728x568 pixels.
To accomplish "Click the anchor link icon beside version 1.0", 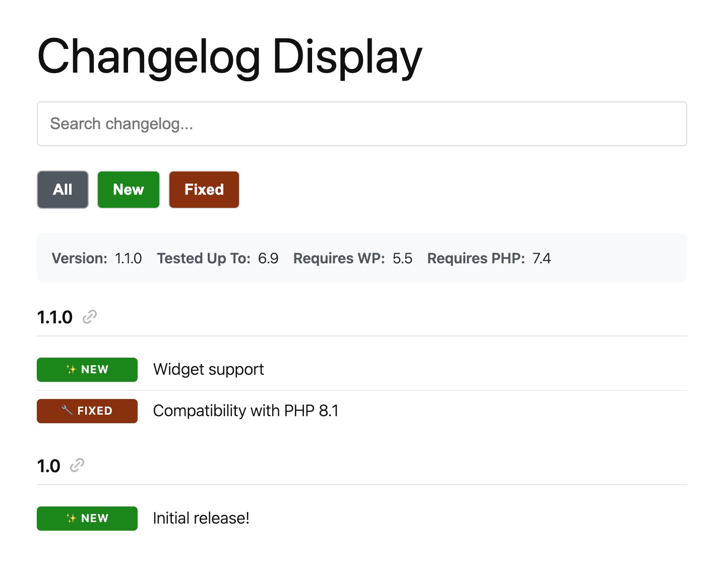I will [76, 465].
